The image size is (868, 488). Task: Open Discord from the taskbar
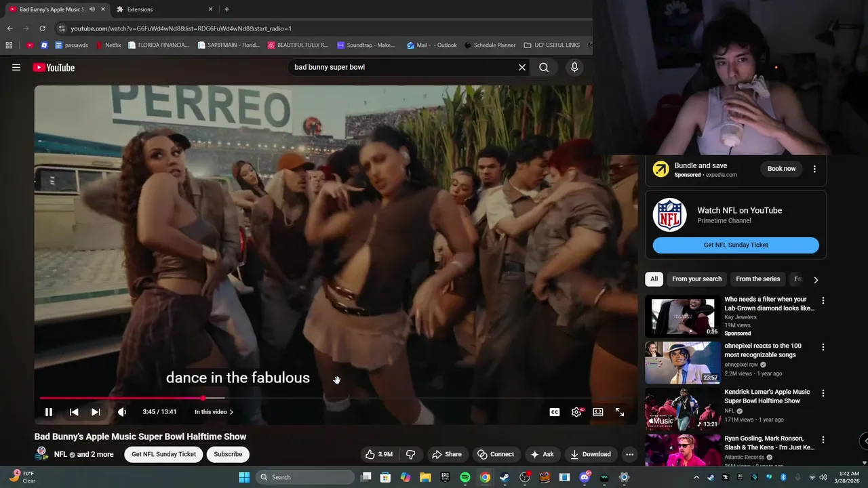coord(585,477)
